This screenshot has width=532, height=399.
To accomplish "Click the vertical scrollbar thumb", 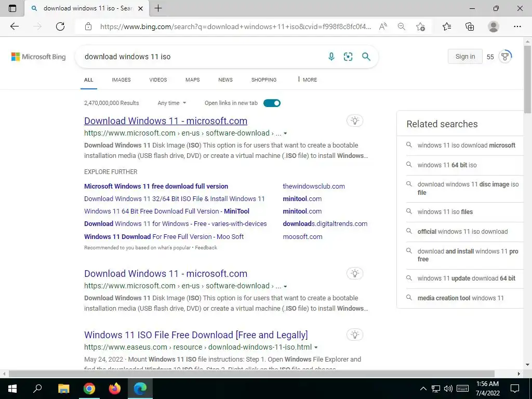I will [x=527, y=79].
